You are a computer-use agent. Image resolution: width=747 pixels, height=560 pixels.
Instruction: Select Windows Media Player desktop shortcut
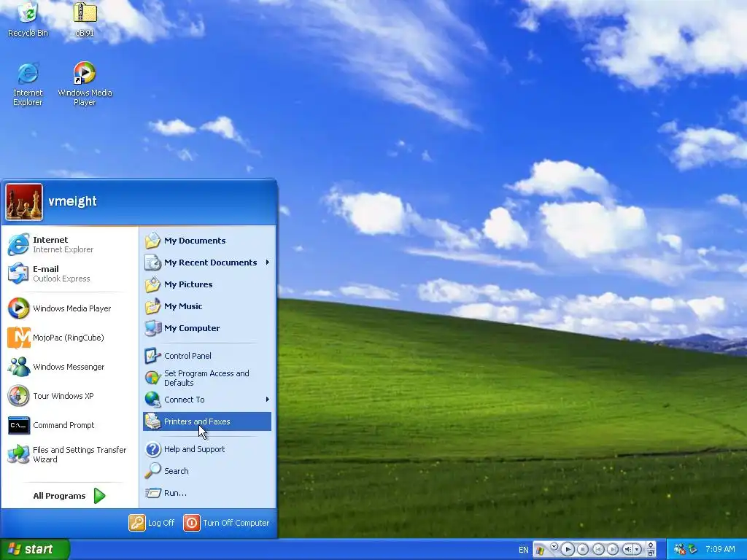point(85,84)
